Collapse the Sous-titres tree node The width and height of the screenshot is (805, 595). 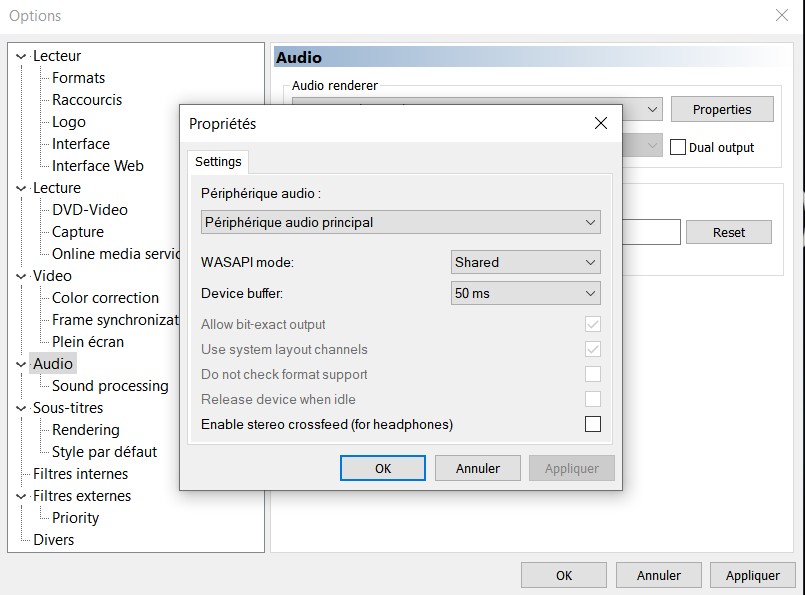21,408
